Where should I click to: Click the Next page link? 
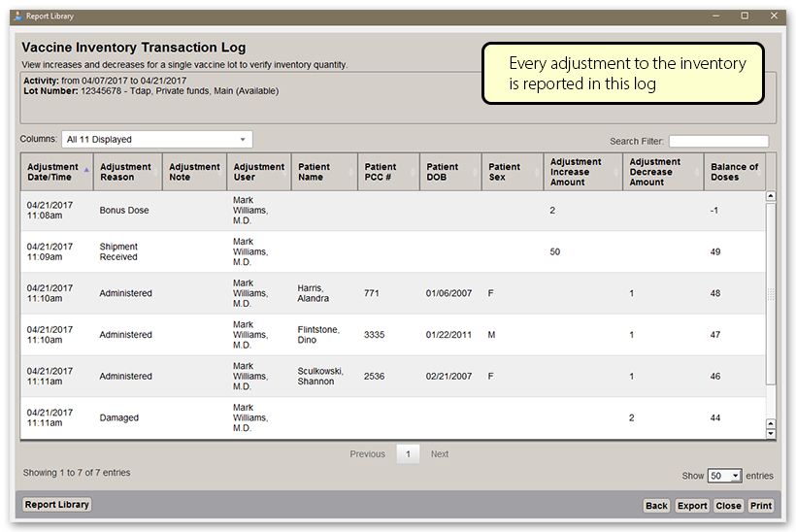440,454
